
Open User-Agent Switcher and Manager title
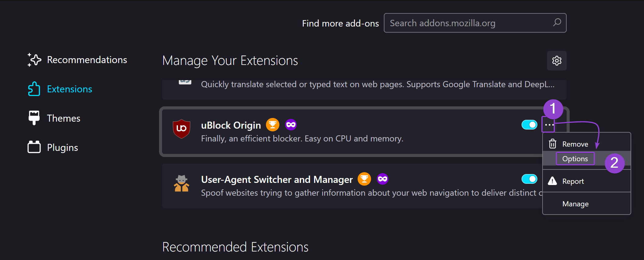[x=277, y=180]
